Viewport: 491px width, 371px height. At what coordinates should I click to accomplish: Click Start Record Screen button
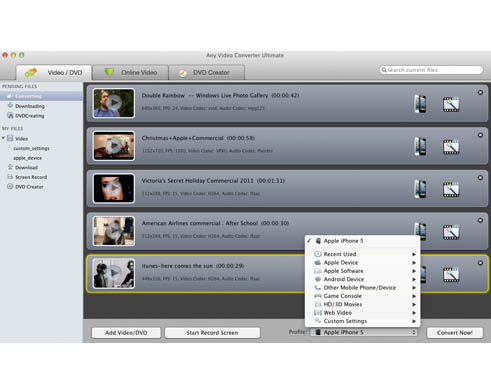coord(212,333)
